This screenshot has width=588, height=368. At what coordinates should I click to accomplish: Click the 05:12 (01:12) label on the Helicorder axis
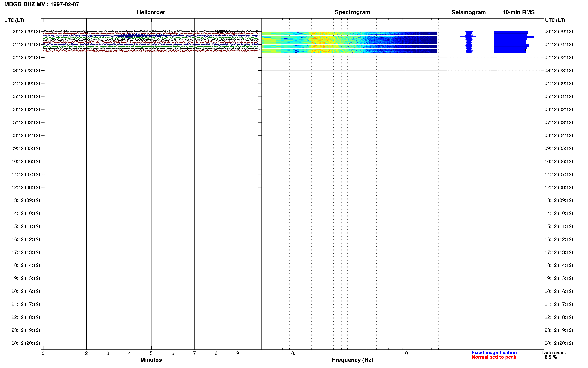(26, 96)
